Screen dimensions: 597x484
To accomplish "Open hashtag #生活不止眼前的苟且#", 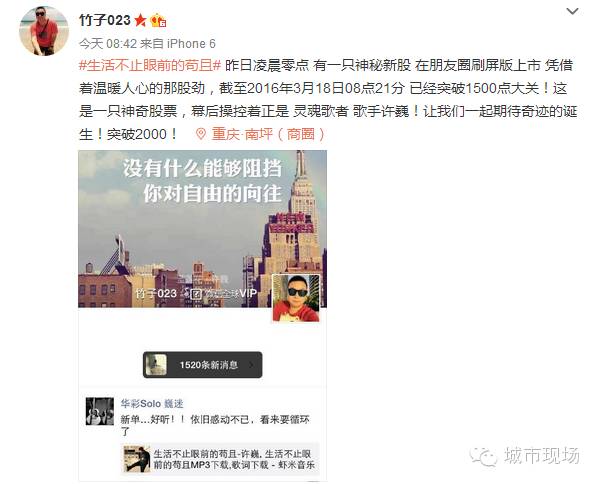I will [150, 65].
